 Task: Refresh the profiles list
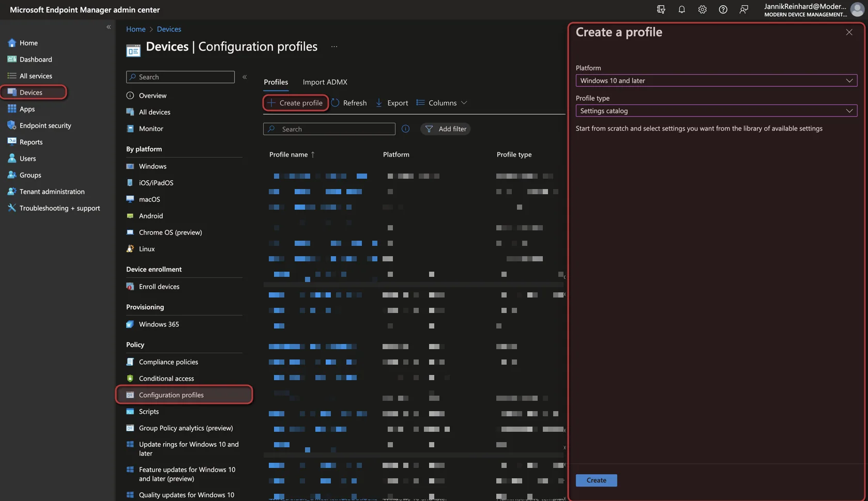pyautogui.click(x=349, y=103)
